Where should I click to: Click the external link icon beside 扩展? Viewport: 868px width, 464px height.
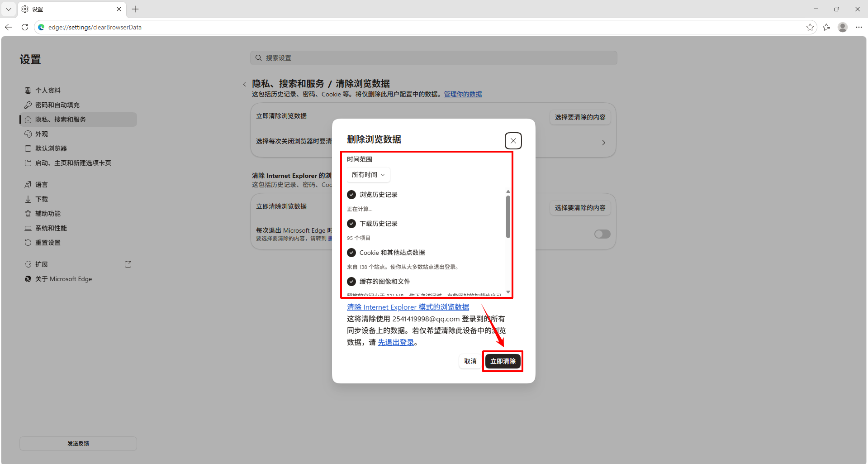[128, 264]
